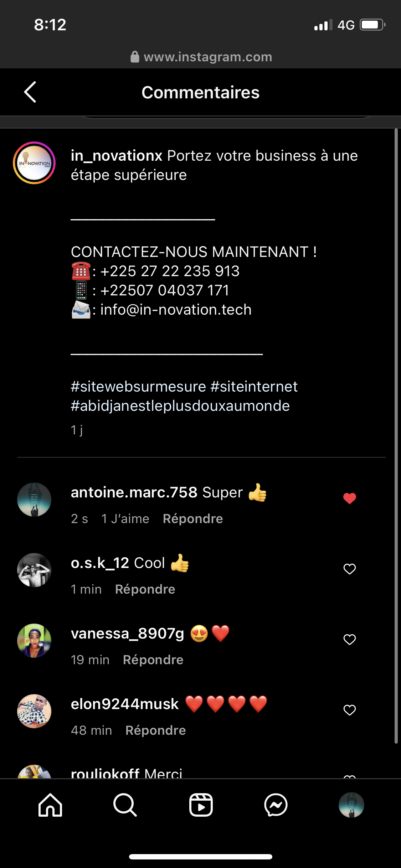Image resolution: width=401 pixels, height=868 pixels.
Task: Unlike antoine.marc.758's comment
Action: click(349, 498)
